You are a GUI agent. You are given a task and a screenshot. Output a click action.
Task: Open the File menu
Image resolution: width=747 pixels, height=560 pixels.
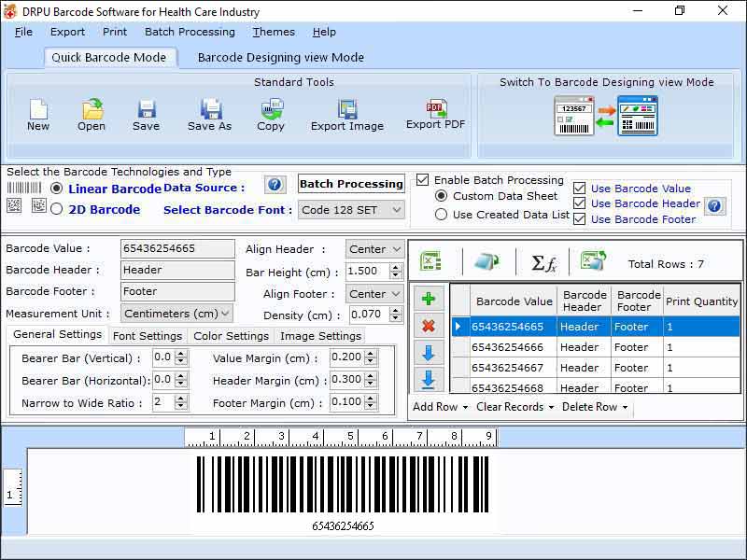point(23,32)
